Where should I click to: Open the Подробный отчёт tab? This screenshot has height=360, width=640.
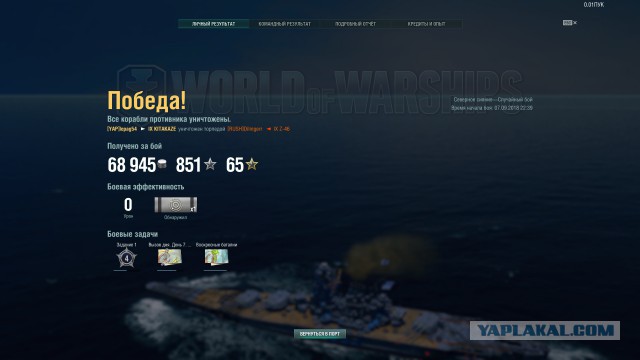(x=356, y=24)
